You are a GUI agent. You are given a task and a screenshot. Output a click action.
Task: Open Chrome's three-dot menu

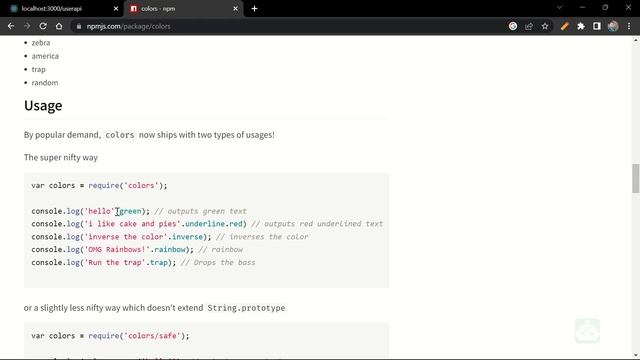pyautogui.click(x=629, y=26)
